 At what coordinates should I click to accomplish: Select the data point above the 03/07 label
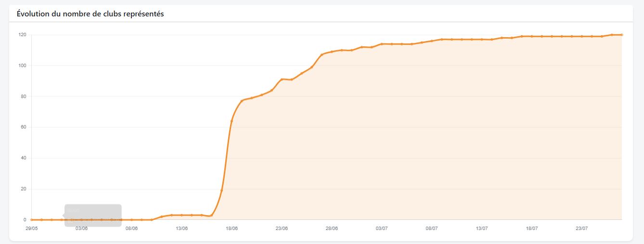coord(382,44)
